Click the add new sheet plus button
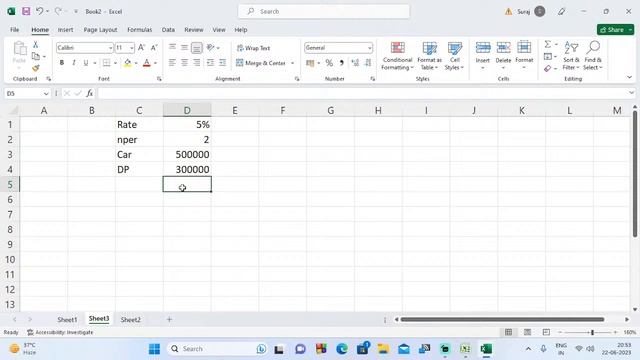The width and height of the screenshot is (640, 360). (169, 320)
